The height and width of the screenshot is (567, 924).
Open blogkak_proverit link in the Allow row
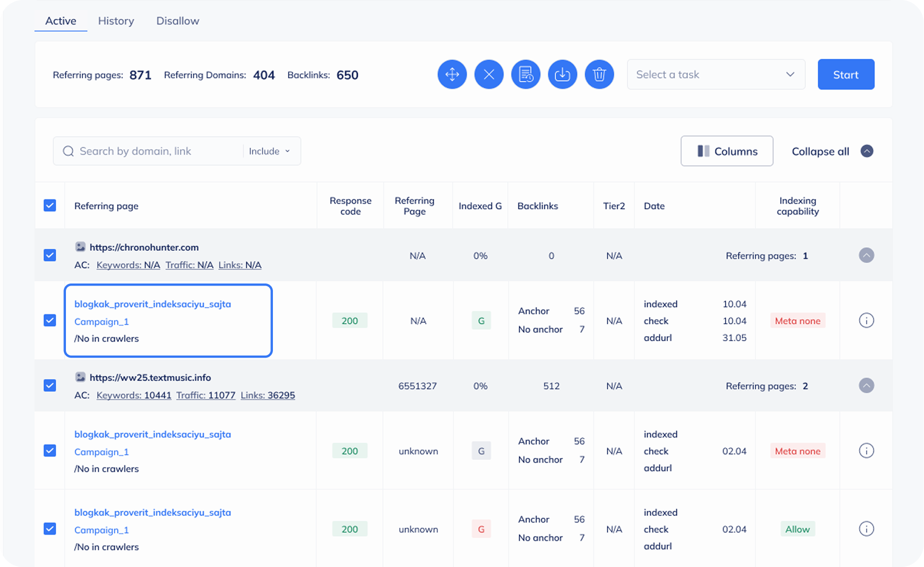pyautogui.click(x=152, y=512)
